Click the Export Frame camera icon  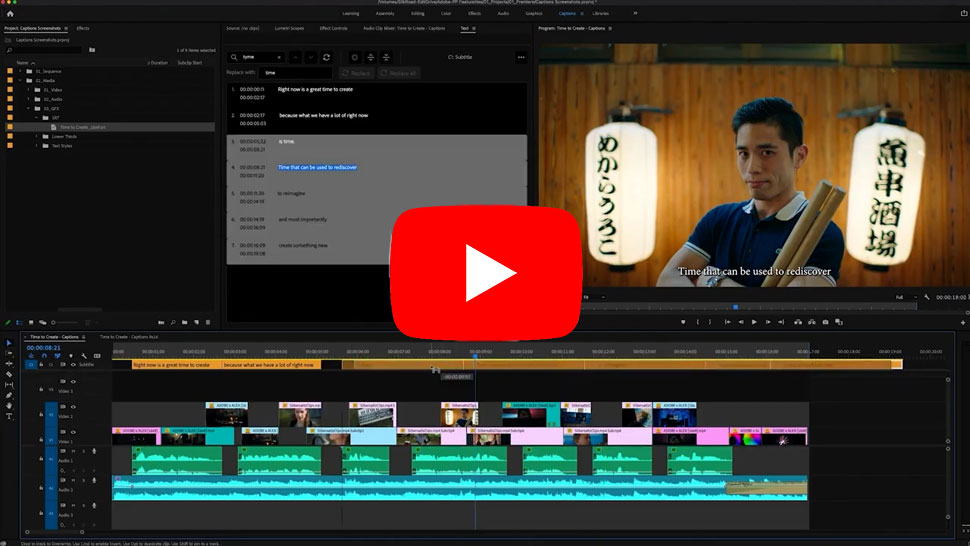[825, 322]
